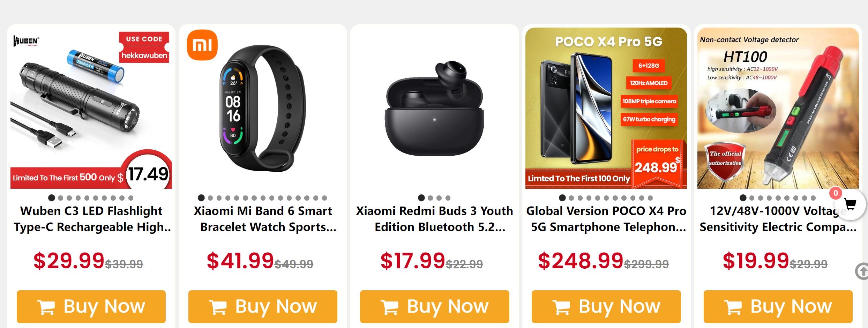Select last carousel dot under Redmi Buds

tap(448, 198)
